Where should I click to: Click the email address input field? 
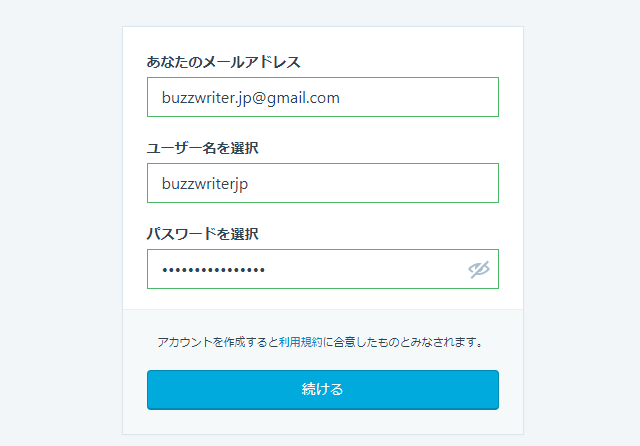(x=322, y=97)
